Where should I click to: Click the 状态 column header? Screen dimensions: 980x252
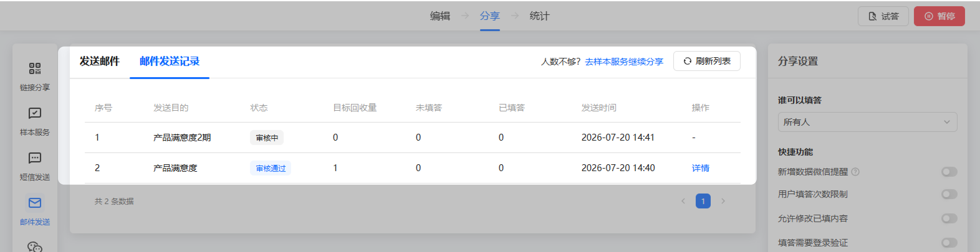259,108
